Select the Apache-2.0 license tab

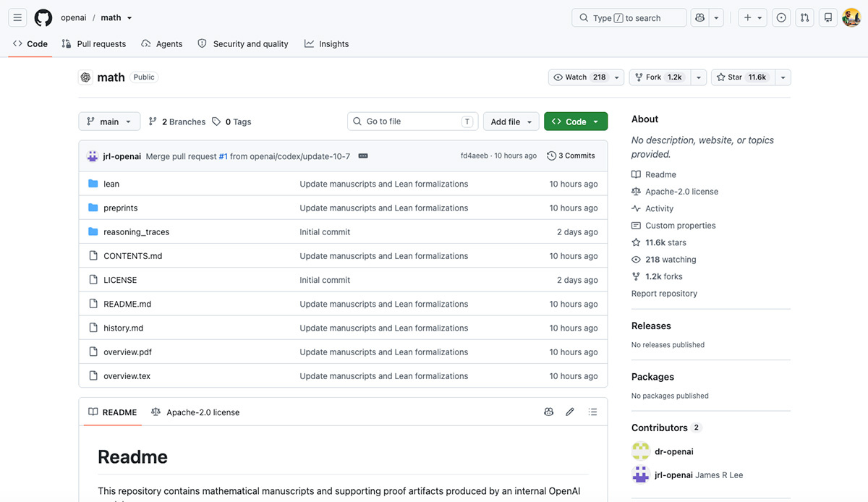coord(195,412)
